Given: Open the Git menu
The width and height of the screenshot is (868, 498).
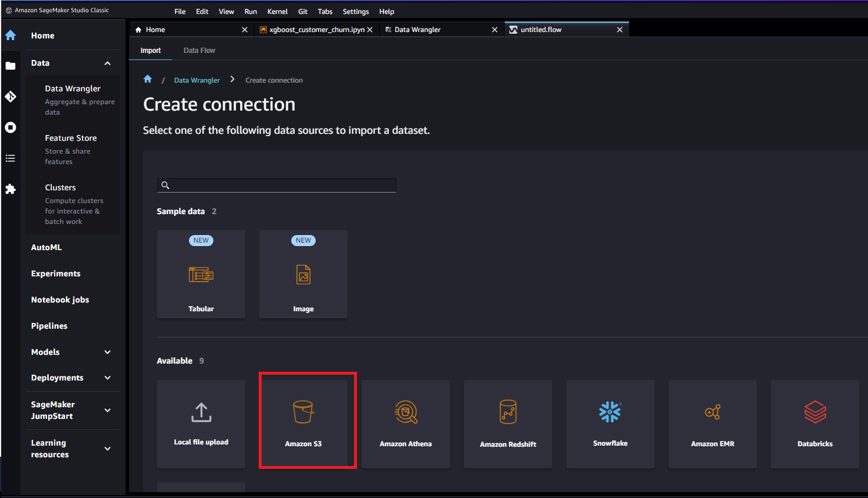Looking at the screenshot, I should (303, 12).
